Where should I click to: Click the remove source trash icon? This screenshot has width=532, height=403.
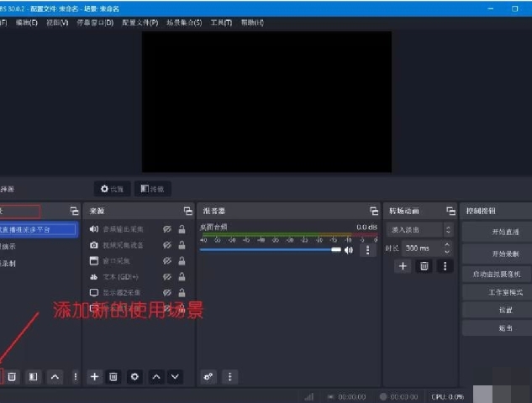click(114, 377)
